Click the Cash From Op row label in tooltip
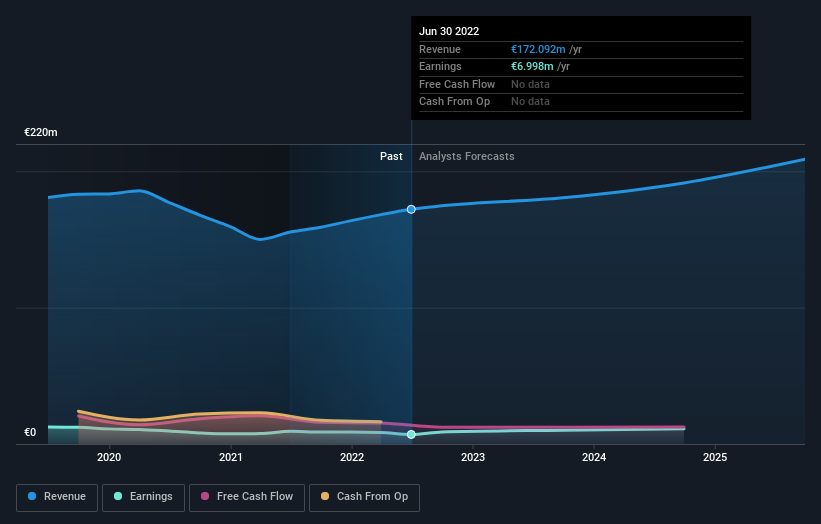821x524 pixels. click(x=454, y=102)
